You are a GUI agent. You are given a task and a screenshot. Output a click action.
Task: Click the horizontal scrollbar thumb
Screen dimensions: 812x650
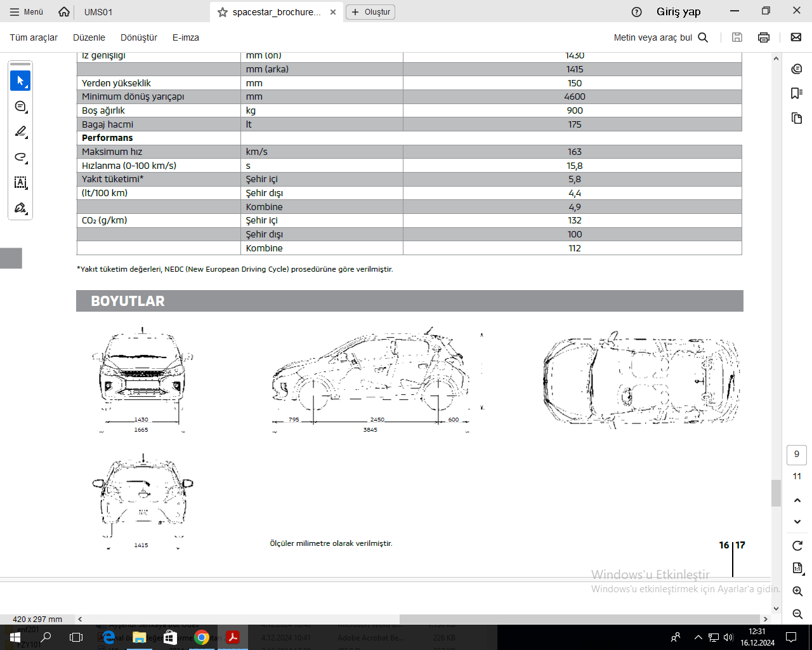[x=580, y=619]
